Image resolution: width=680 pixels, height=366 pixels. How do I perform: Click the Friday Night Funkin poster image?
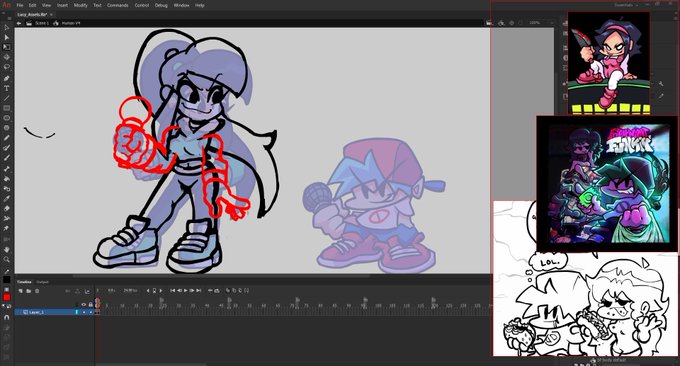point(606,183)
